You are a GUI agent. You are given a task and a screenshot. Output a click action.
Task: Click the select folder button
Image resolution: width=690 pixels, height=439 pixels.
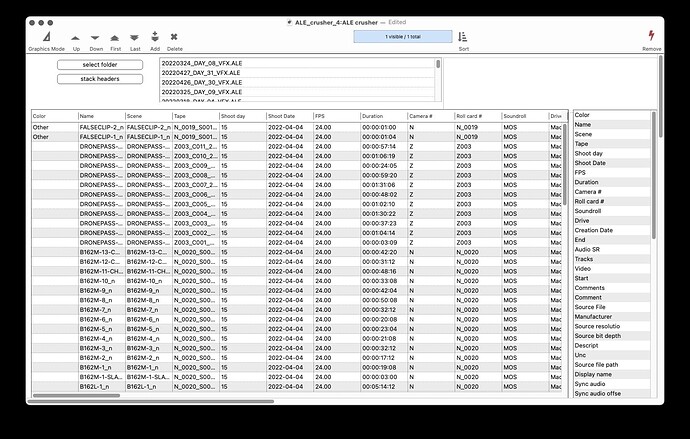point(100,65)
